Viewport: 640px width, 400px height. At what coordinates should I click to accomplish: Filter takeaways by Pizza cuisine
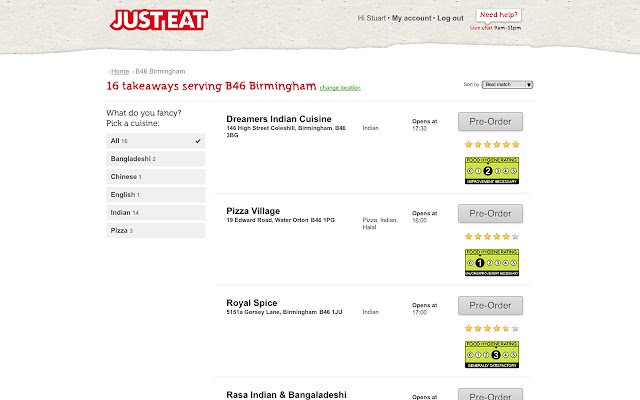pos(156,231)
